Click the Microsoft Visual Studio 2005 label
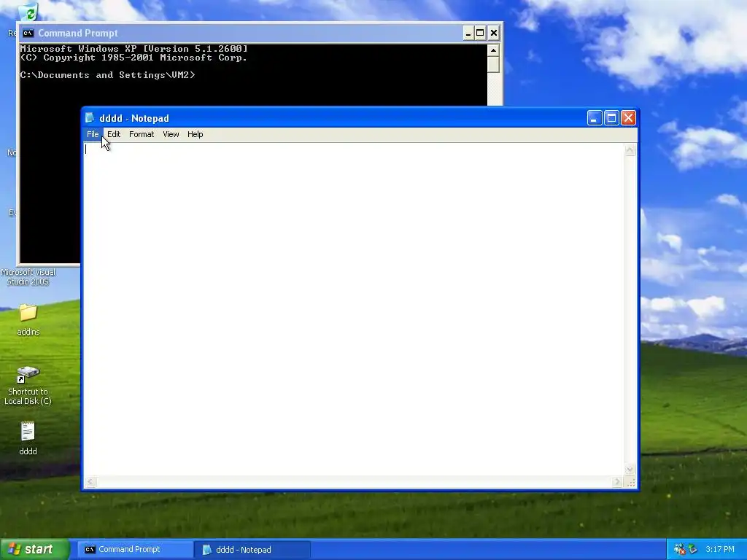747x560 pixels. click(28, 276)
